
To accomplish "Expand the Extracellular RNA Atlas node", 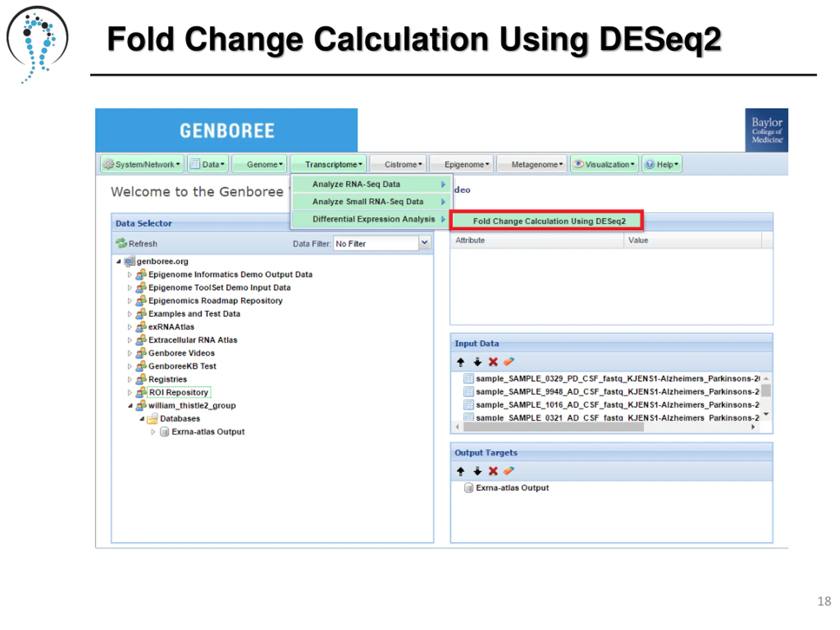I will point(130,340).
